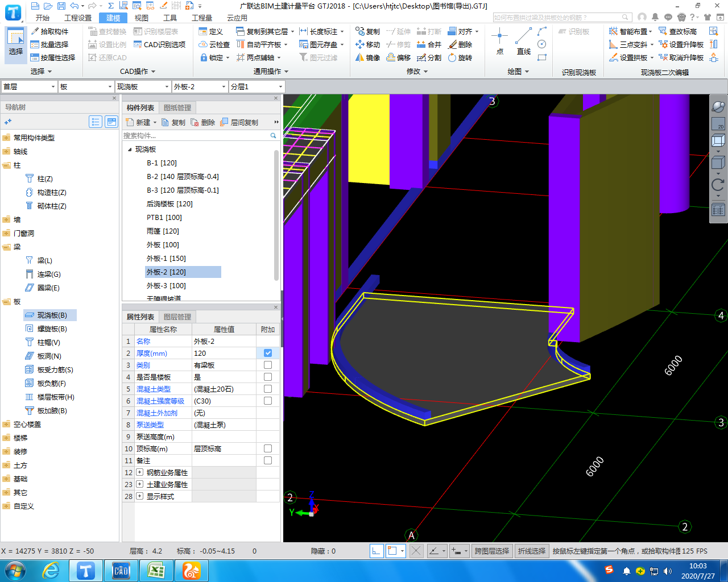Screen dimensions: 728x582
Task: Click 查改标高 check elevation tool
Action: (677, 31)
